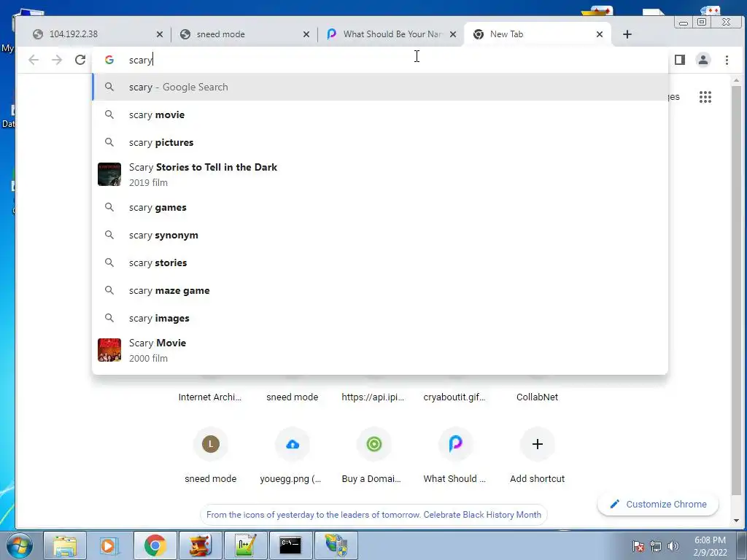This screenshot has height=560, width=747.
Task: Open the network tray icon
Action: click(656, 546)
